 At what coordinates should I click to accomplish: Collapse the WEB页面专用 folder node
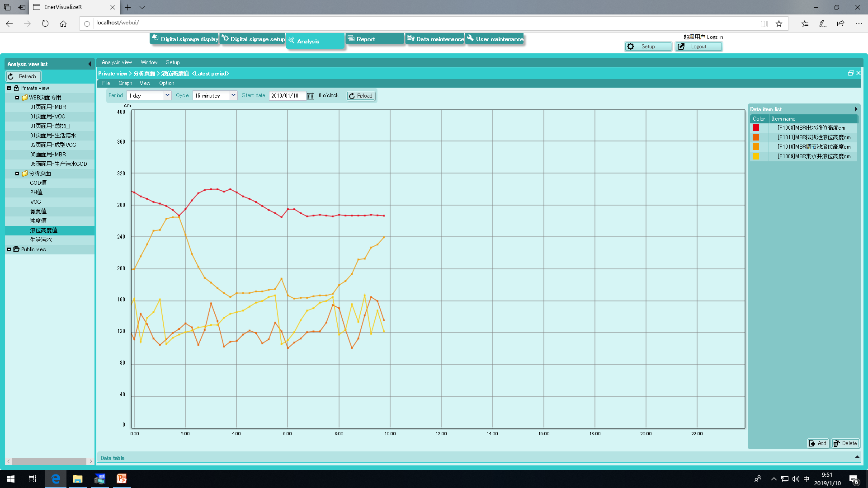click(17, 98)
